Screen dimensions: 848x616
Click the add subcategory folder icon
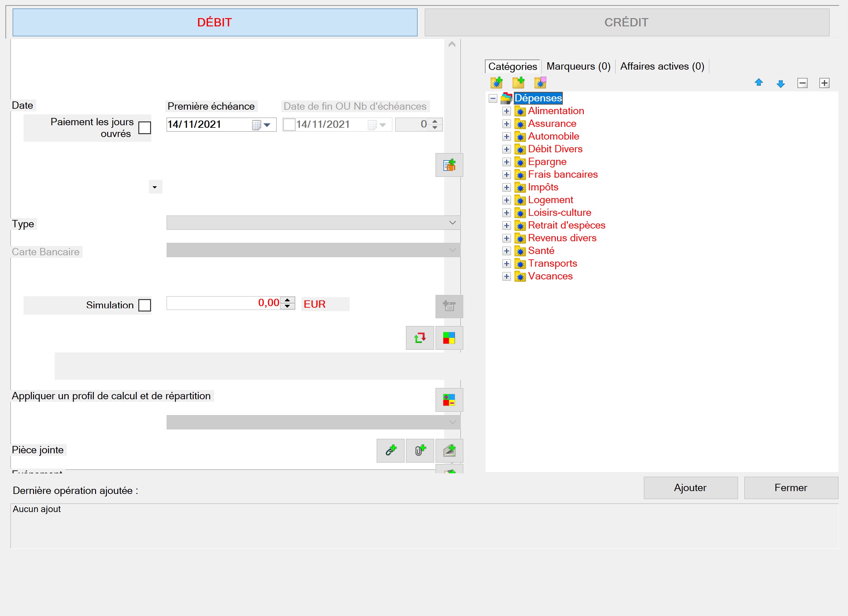coord(518,83)
